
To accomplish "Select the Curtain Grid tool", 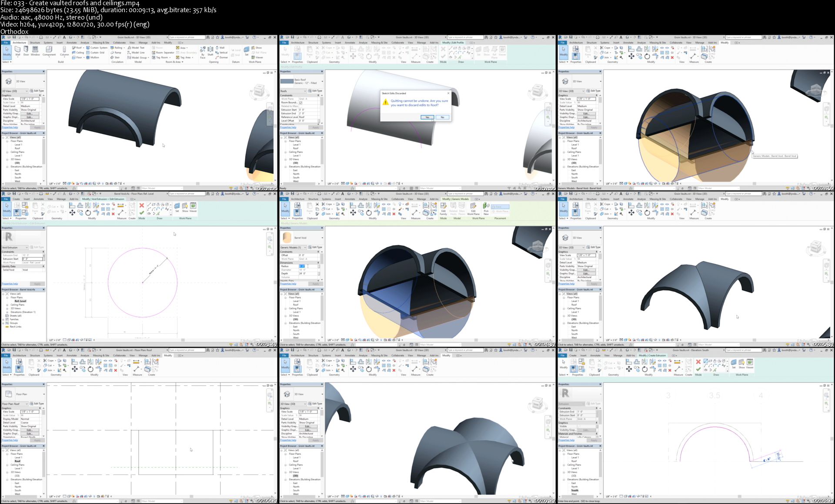I will click(96, 53).
